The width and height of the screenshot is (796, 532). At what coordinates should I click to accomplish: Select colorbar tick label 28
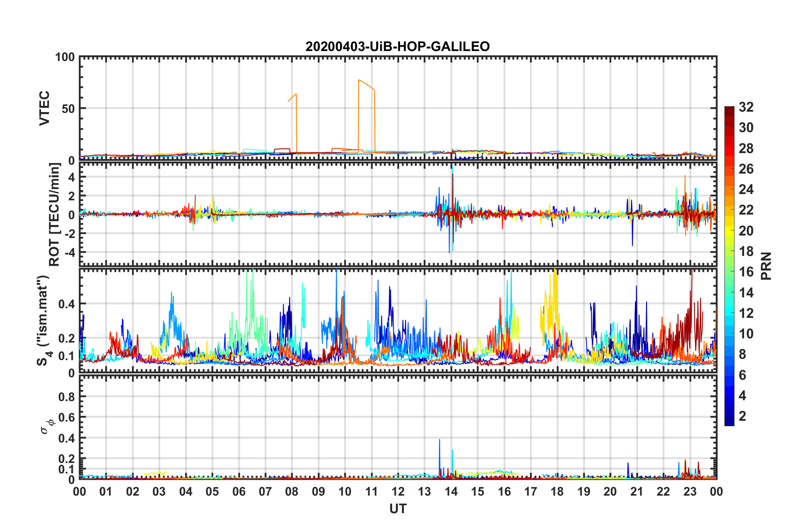[746, 148]
